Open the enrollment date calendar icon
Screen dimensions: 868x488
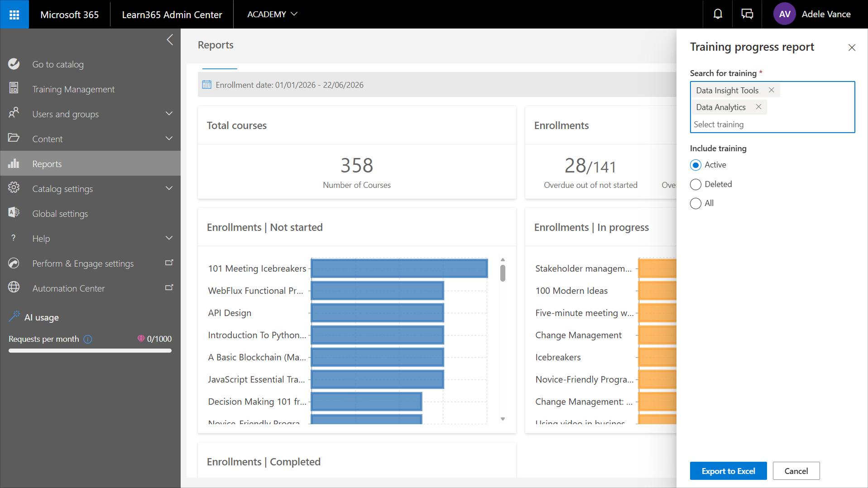click(x=207, y=85)
